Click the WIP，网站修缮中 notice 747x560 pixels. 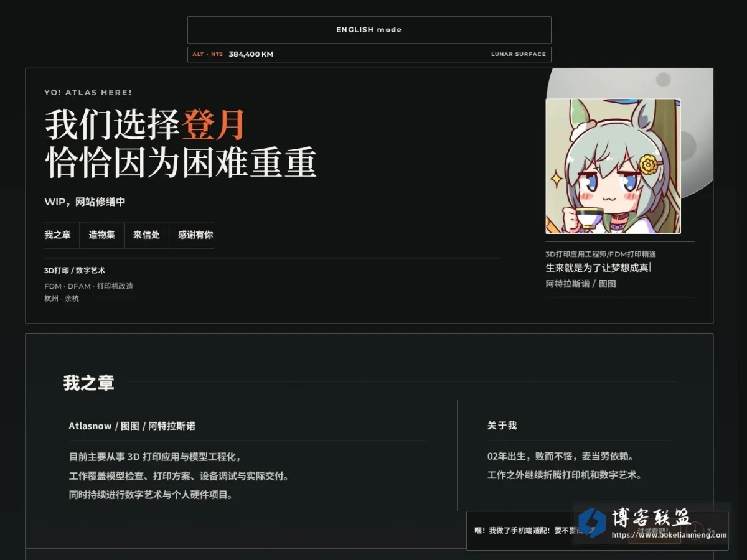[x=85, y=202]
